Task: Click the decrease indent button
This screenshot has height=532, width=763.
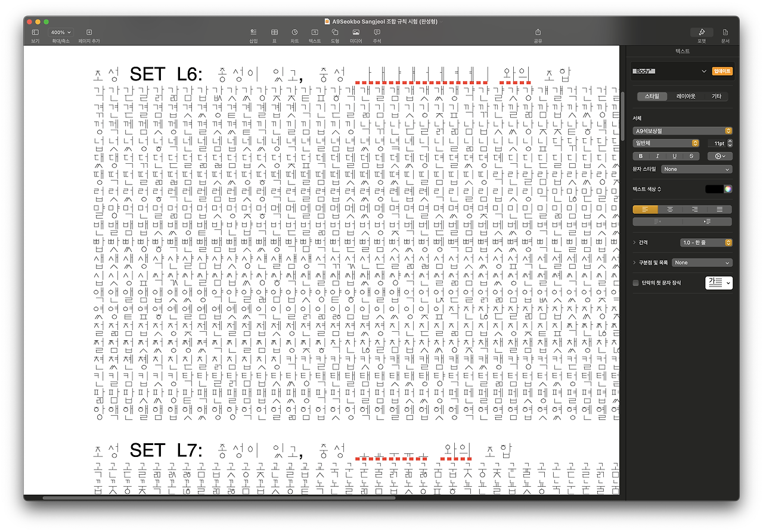Action: click(657, 222)
